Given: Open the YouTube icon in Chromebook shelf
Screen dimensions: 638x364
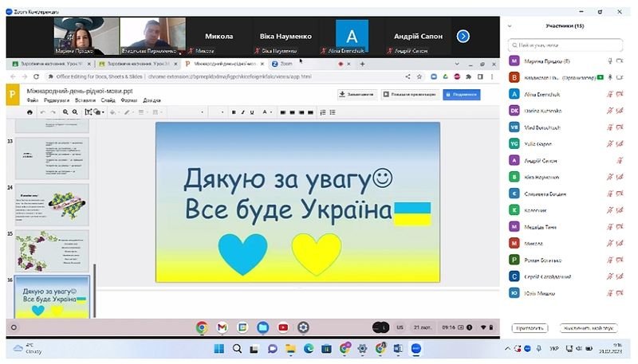Looking at the screenshot, I should click(283, 327).
